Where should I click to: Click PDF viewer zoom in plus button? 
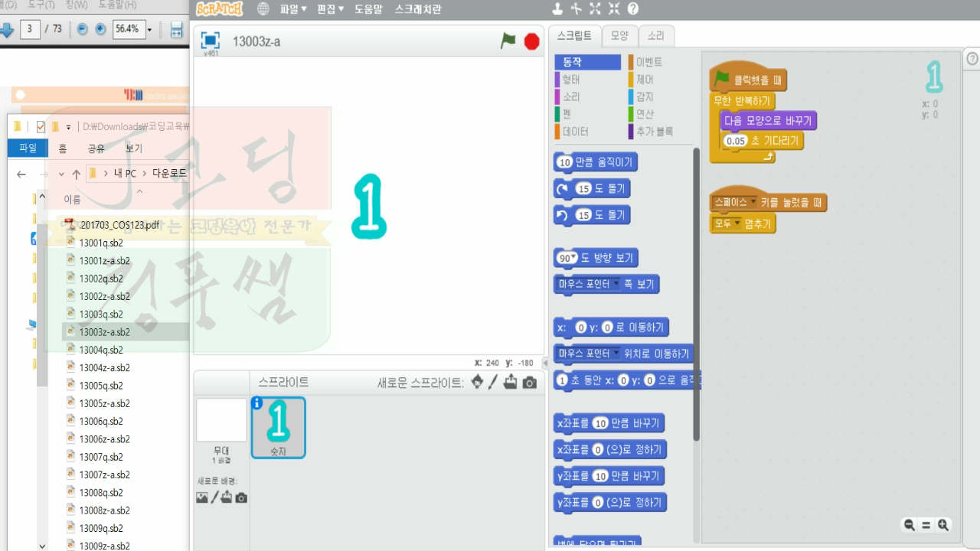pos(100,30)
